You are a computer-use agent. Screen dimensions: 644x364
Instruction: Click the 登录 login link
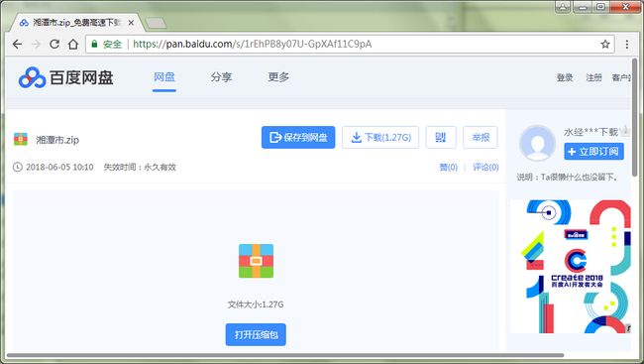point(565,77)
